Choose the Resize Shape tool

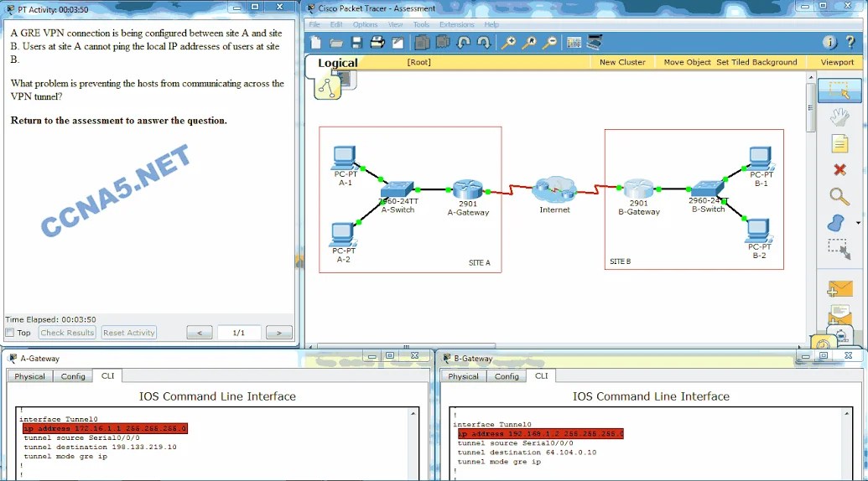[x=839, y=249]
